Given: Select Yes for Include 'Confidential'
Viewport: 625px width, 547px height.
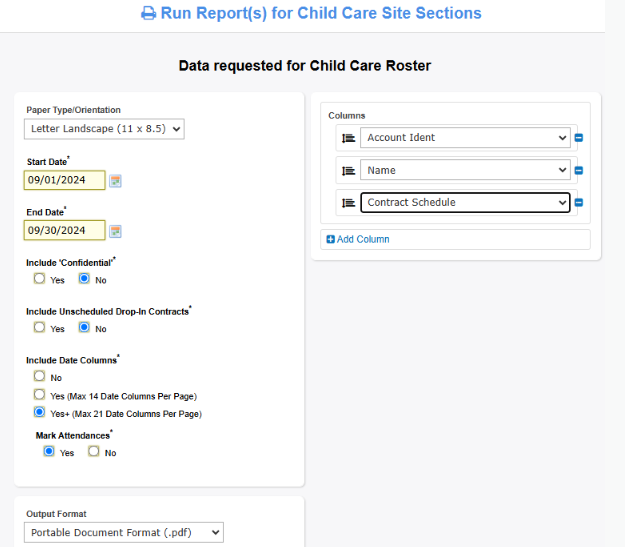Looking at the screenshot, I should click(39, 278).
